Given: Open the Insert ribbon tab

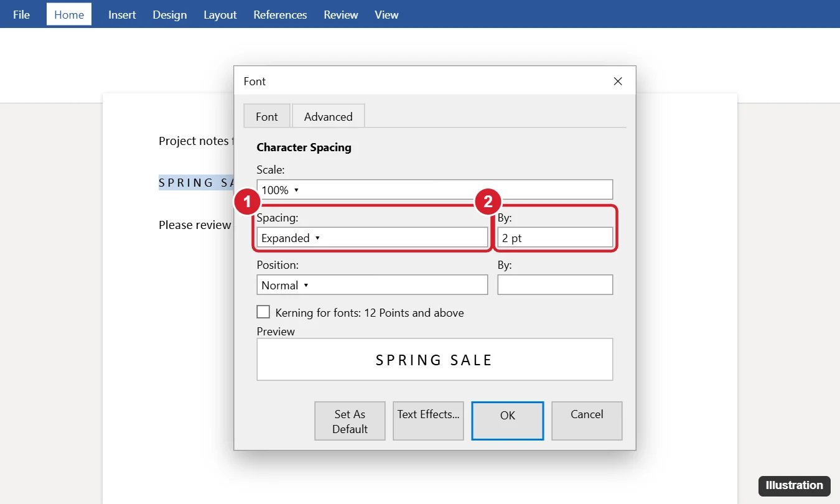Looking at the screenshot, I should tap(122, 14).
